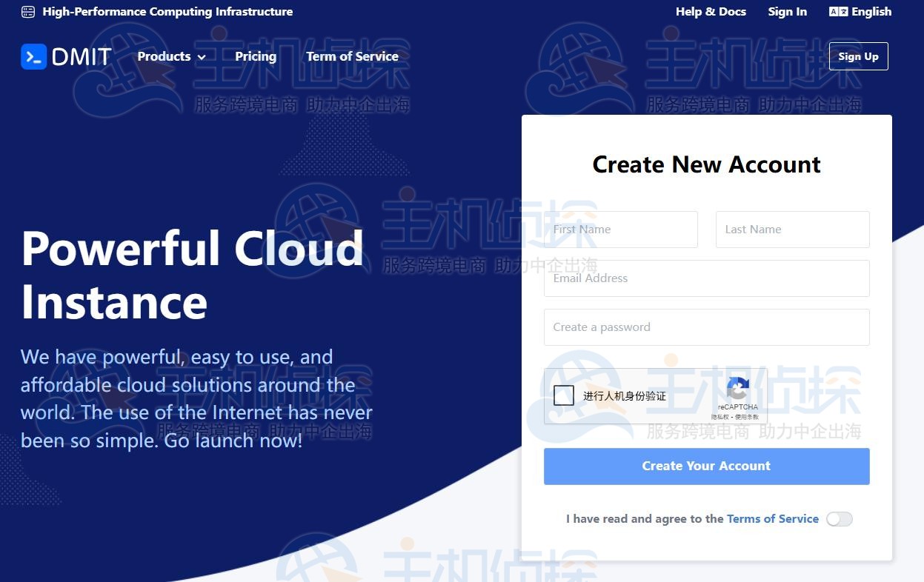Go to Sign In
The image size is (924, 582).
(787, 12)
